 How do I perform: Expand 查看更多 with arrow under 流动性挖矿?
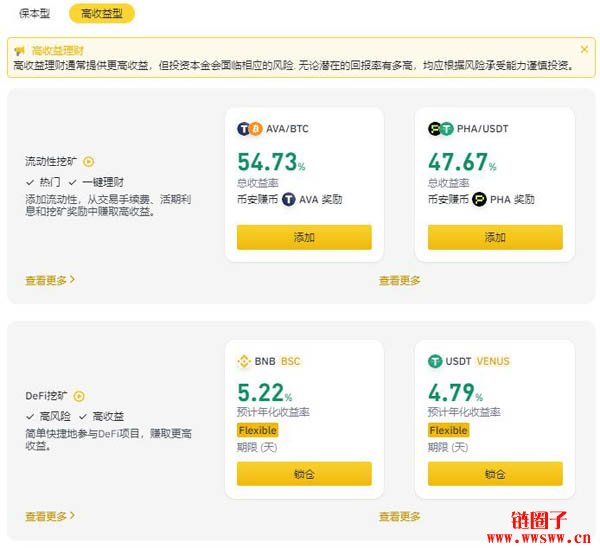pyautogui.click(x=50, y=281)
